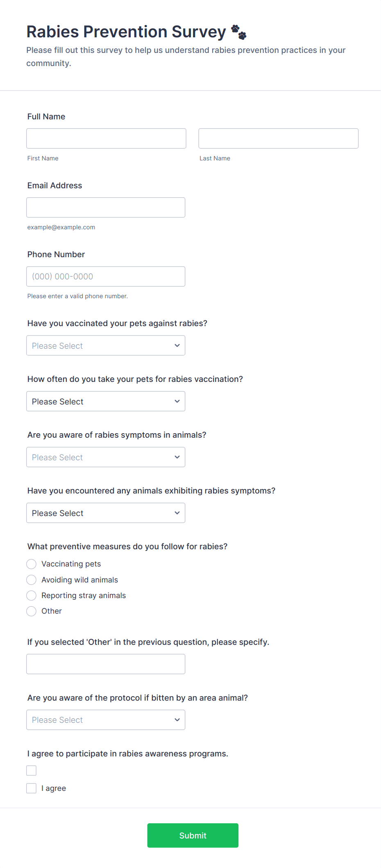Screen dimensions: 381x868
Task: Expand the vaccination frequency dropdown
Action: (x=106, y=401)
